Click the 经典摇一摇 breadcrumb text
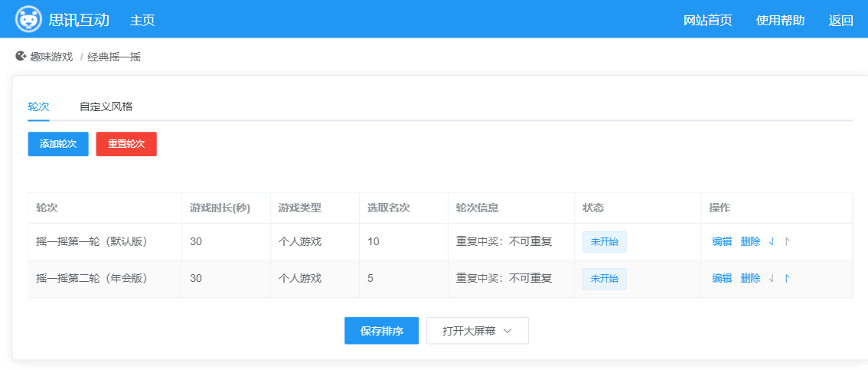Screen dimensions: 868x370 [x=114, y=57]
